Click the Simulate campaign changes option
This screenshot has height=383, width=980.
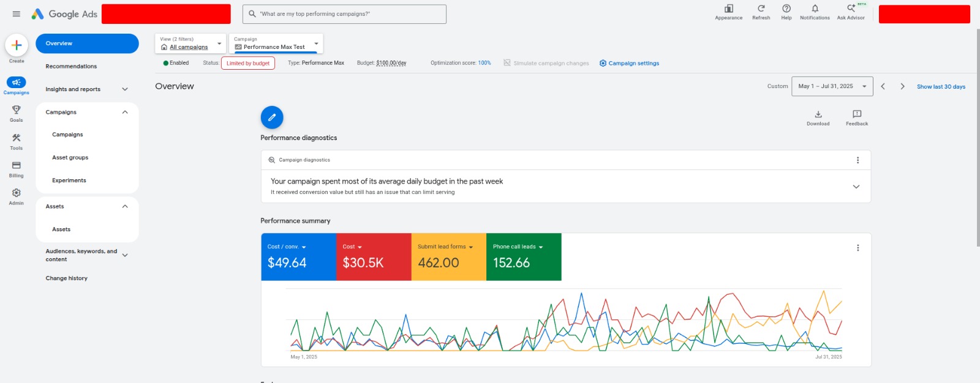click(x=546, y=63)
